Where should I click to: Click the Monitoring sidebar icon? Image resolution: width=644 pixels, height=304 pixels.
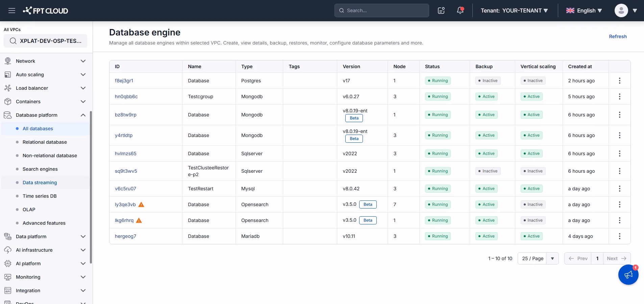(8, 277)
